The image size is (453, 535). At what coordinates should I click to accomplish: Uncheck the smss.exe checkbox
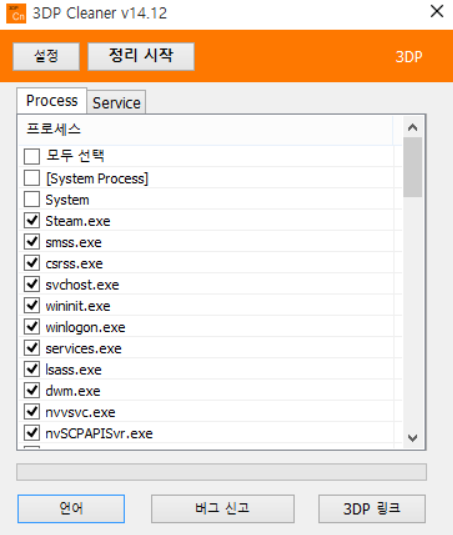point(32,242)
